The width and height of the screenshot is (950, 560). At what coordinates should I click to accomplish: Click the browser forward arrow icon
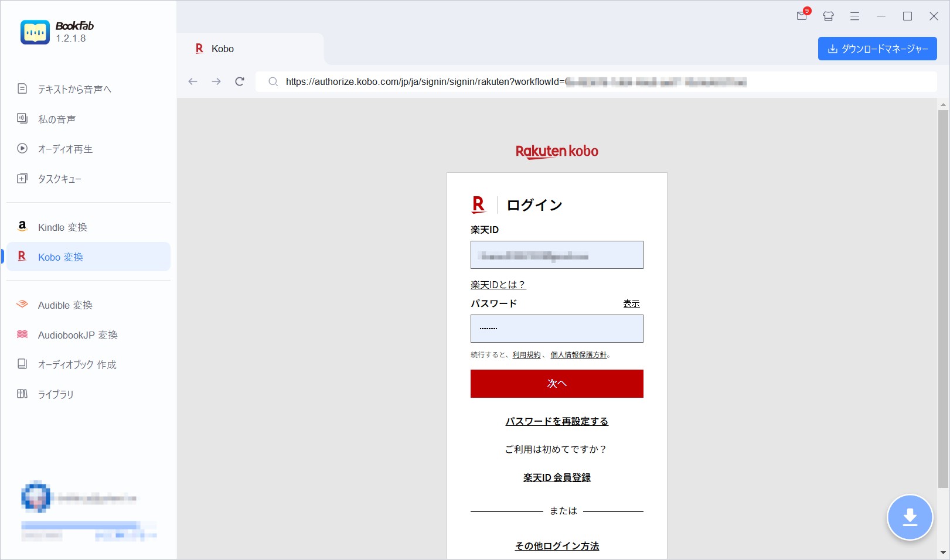coord(216,81)
